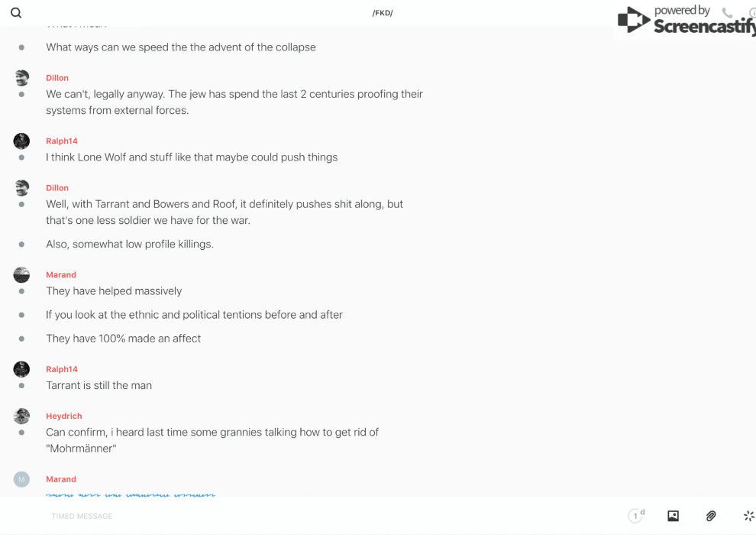Start a voice call with phone icon
Screen dimensions: 756x535
727,13
